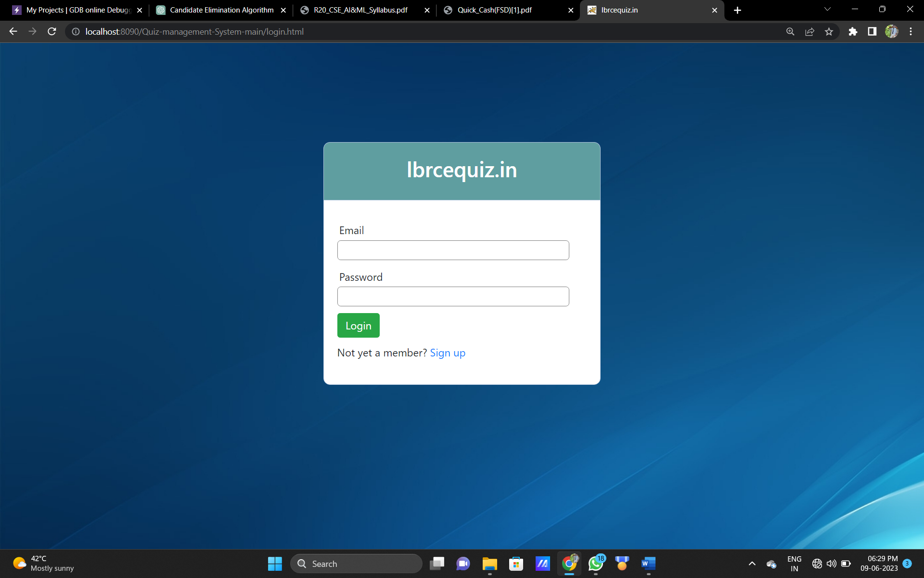924x578 pixels.
Task: Open File Explorer from the taskbar
Action: point(489,564)
